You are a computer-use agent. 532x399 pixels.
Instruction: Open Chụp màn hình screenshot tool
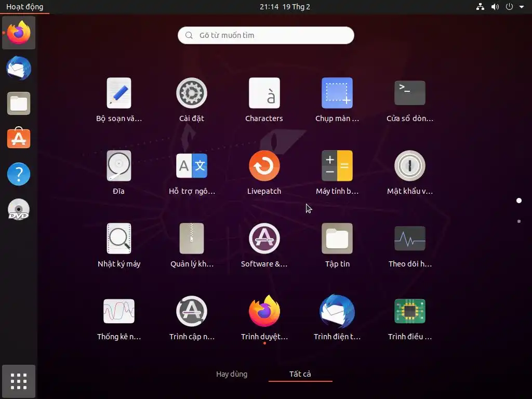337,100
